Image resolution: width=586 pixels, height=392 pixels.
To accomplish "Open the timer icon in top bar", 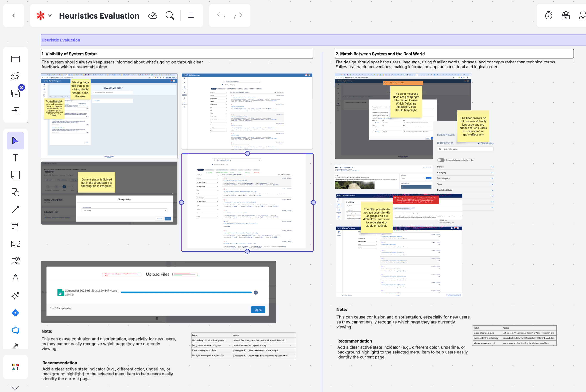I will pos(548,15).
